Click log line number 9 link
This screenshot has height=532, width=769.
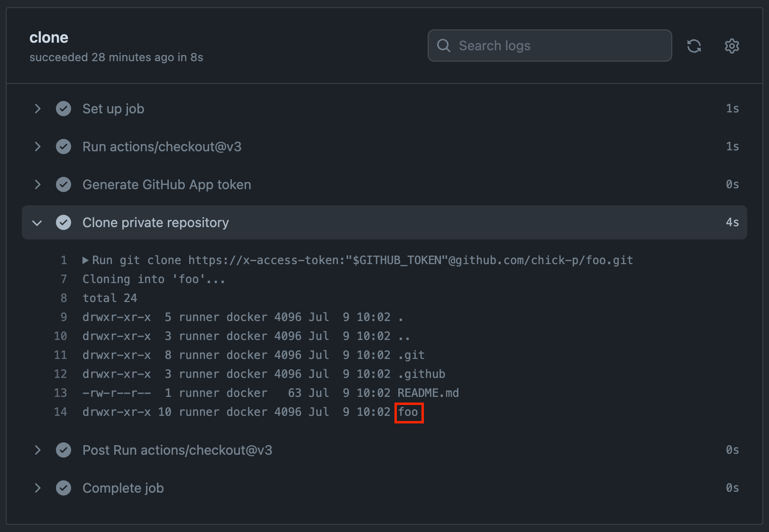64,317
